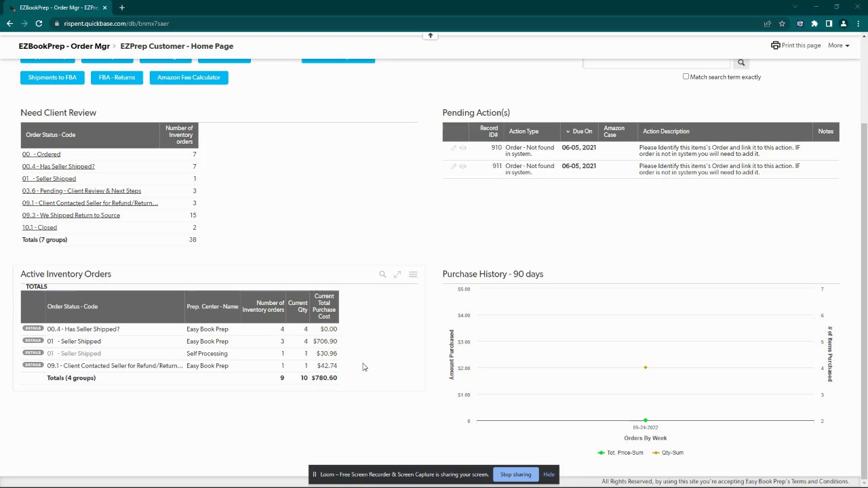Click the browser forward arrow

[24, 23]
